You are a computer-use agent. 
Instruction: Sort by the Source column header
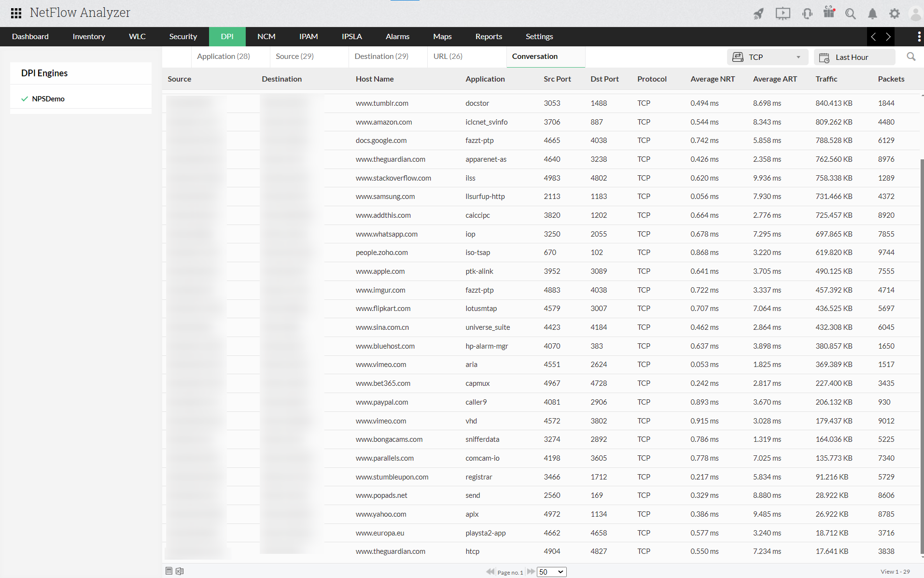click(x=180, y=79)
